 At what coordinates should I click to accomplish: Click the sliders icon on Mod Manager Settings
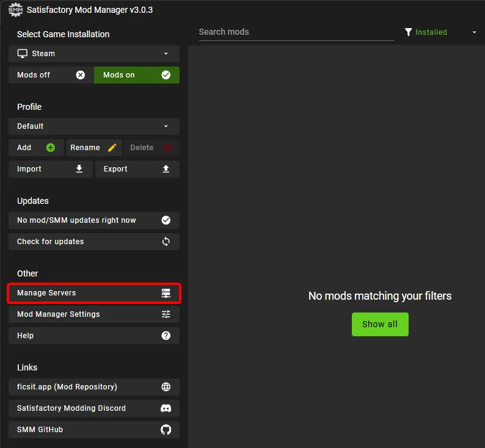point(166,314)
